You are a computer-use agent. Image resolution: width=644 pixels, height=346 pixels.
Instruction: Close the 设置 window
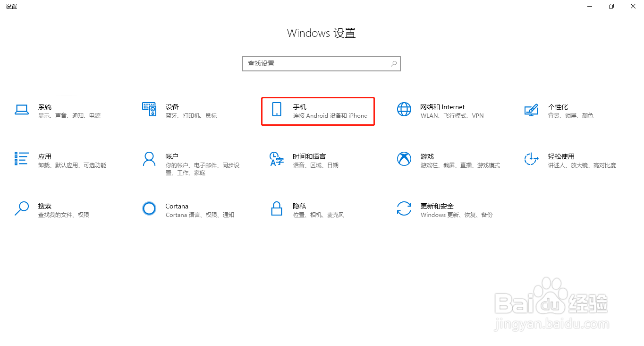[x=633, y=6]
